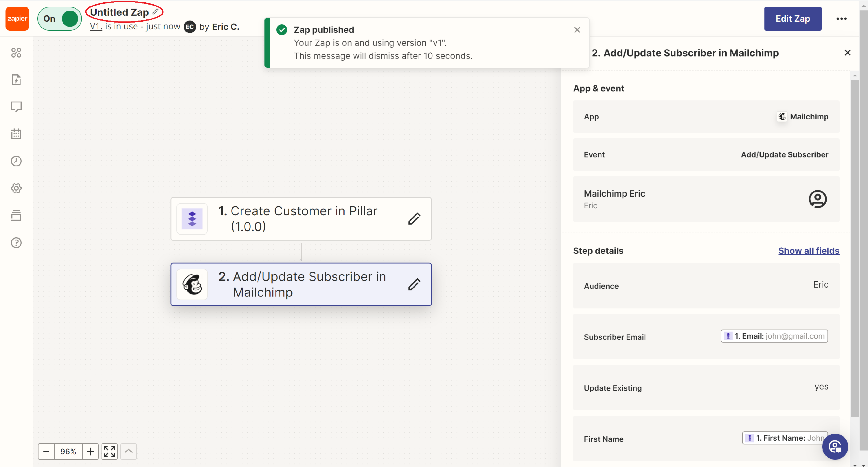Click the Mailchimp monkey icon in step 2
The height and width of the screenshot is (467, 868).
(192, 284)
